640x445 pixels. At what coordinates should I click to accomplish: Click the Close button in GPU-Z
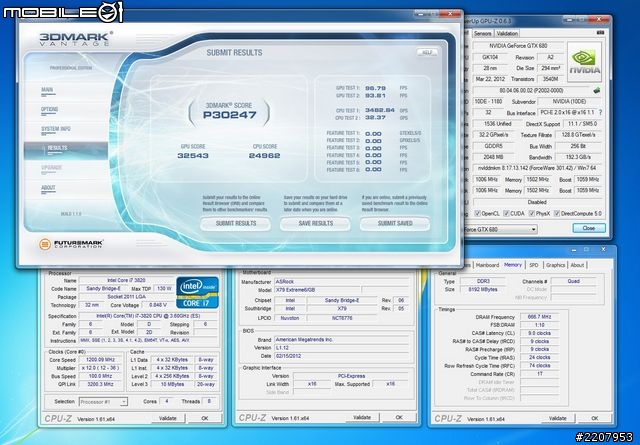tap(589, 228)
